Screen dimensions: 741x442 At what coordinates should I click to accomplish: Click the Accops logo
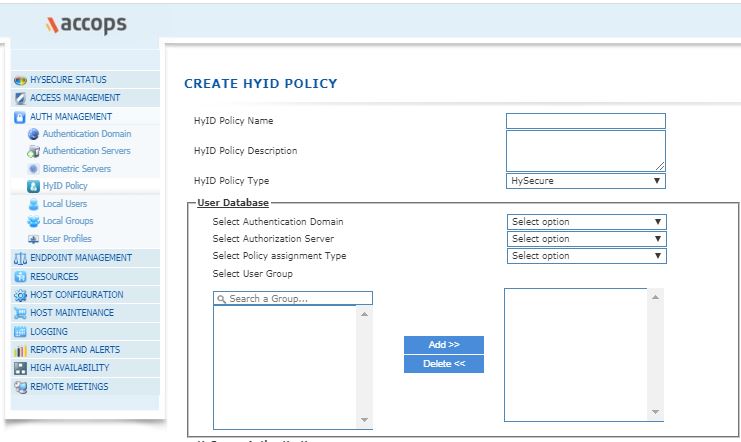pos(86,24)
